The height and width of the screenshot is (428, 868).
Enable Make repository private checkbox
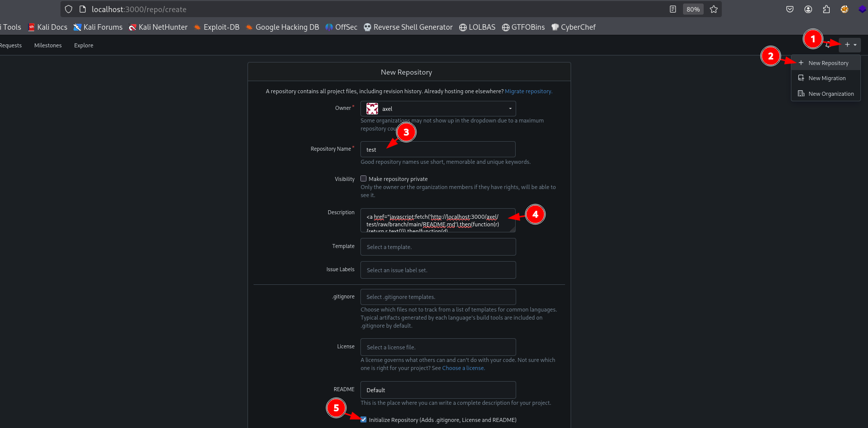pos(363,178)
